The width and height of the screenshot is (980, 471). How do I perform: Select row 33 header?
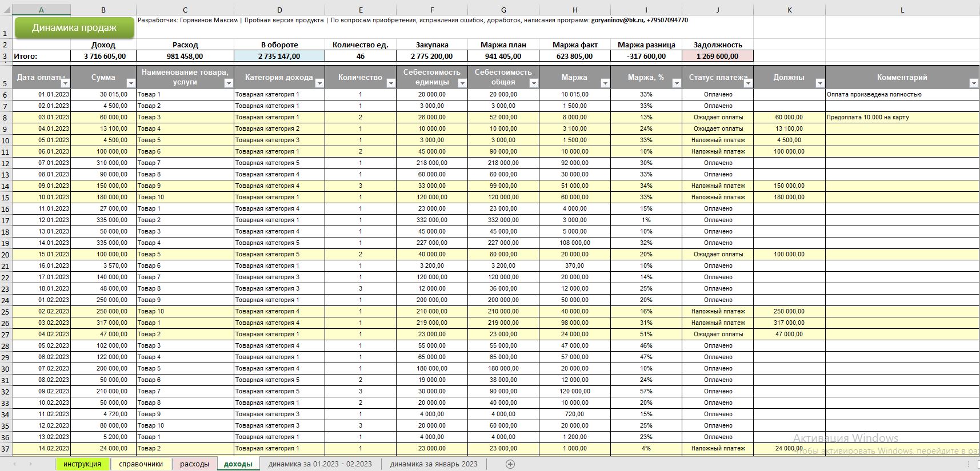point(6,403)
